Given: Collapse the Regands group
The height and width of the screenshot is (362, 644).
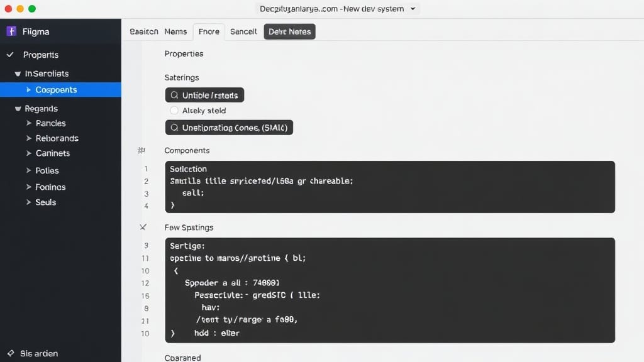Looking at the screenshot, I should (x=18, y=109).
